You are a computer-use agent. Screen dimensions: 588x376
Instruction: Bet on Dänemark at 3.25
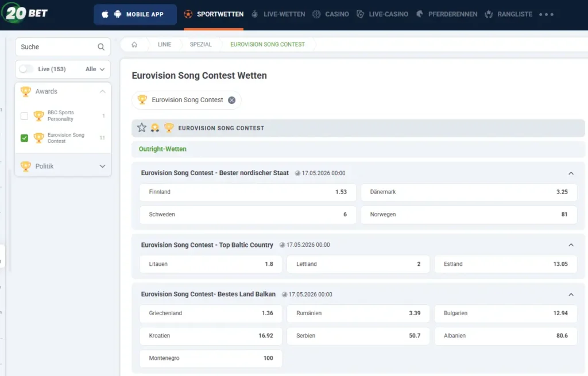469,192
